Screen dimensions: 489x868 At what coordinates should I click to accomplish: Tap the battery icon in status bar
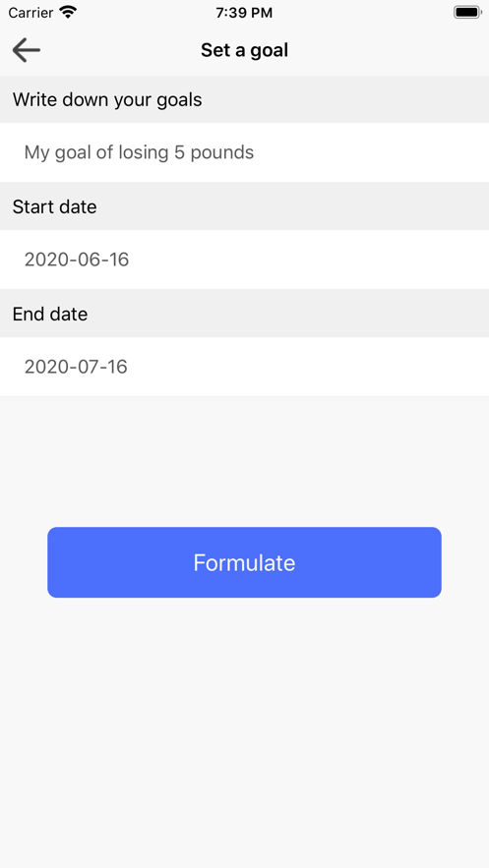point(467,12)
